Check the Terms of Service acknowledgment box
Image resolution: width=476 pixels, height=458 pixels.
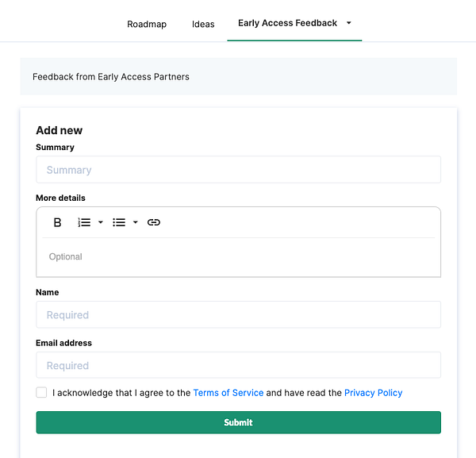tap(41, 392)
